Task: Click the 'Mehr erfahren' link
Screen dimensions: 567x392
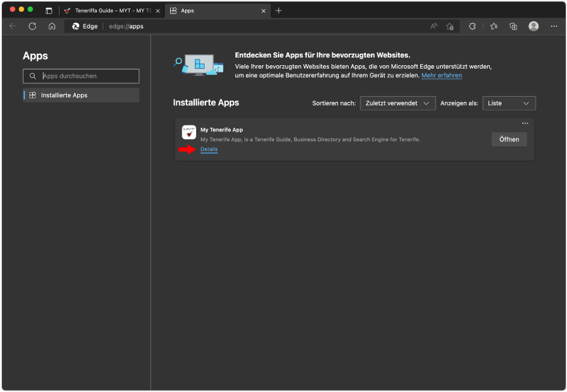Action: coord(441,76)
